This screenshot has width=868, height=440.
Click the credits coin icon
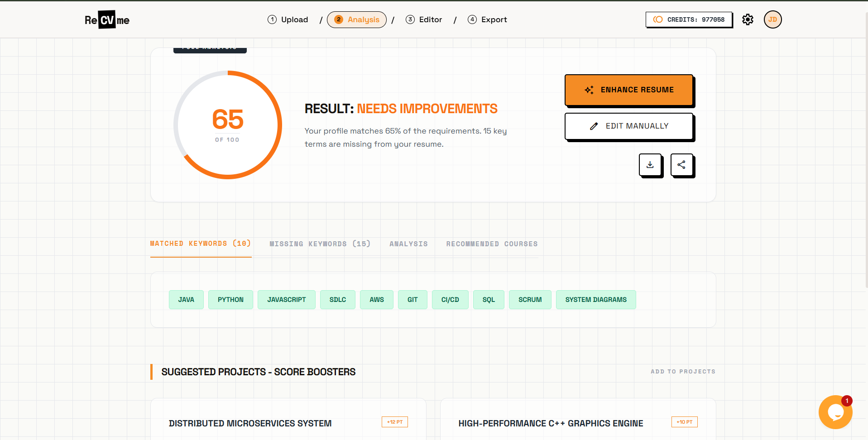[x=658, y=19]
